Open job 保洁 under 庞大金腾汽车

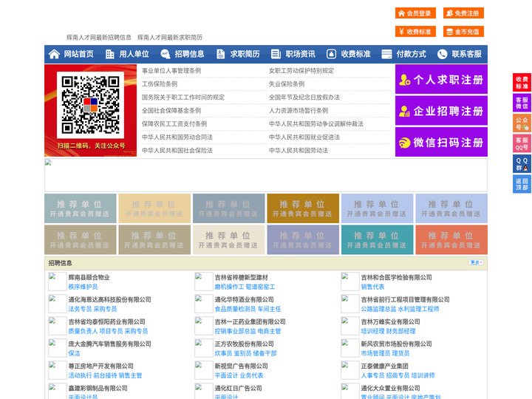75,353
